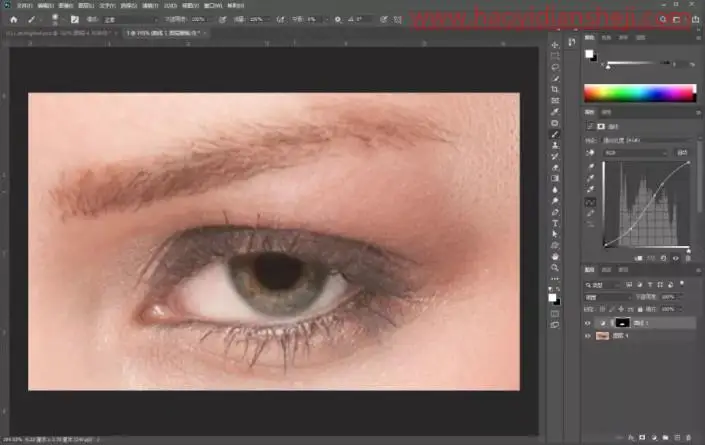
Task: Open the RGB channel dropdown in Curves
Action: (635, 153)
